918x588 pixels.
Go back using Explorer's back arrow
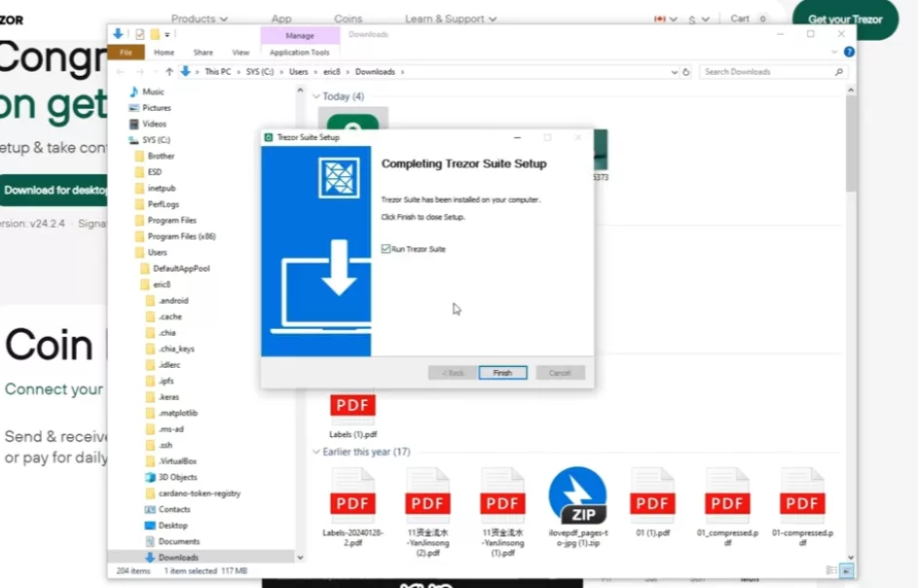click(121, 72)
